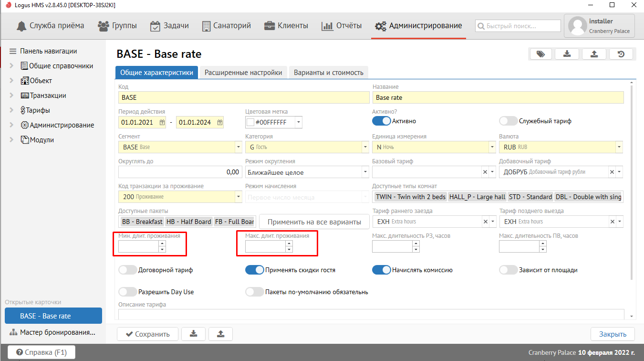The height and width of the screenshot is (361, 644).
Task: Click the upload icon in the bottom toolbar
Action: (x=220, y=334)
